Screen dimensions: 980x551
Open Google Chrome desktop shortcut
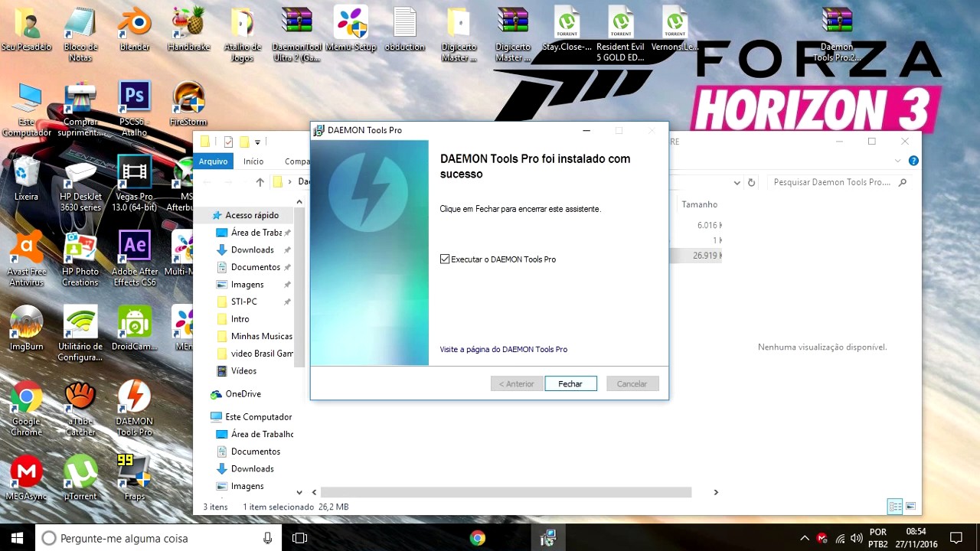coord(27,408)
